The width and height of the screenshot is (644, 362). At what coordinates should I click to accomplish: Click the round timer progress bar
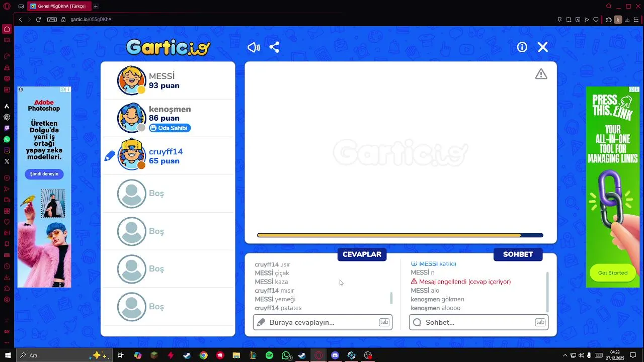pyautogui.click(x=400, y=235)
